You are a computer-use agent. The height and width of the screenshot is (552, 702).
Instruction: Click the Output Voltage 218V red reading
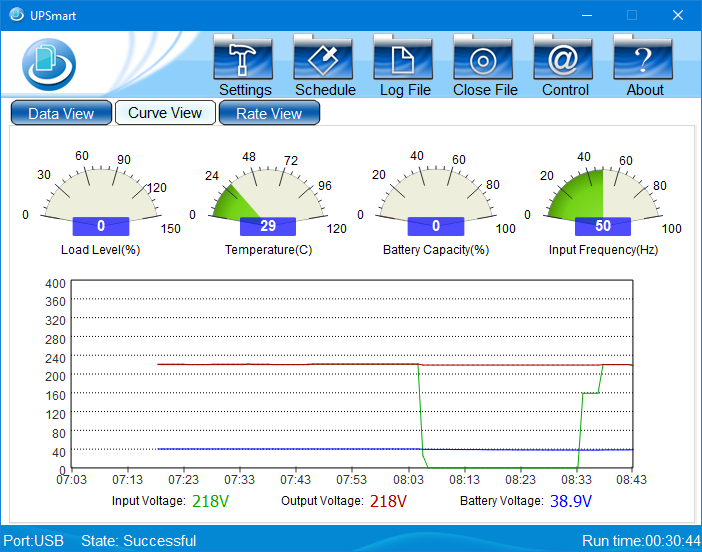click(388, 501)
